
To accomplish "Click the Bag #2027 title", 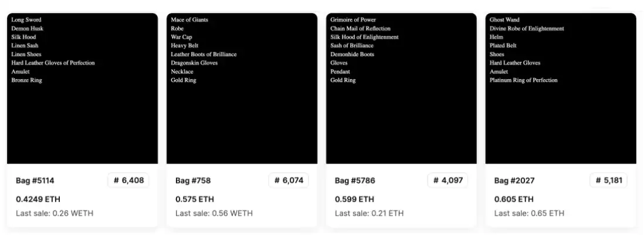I will (514, 181).
